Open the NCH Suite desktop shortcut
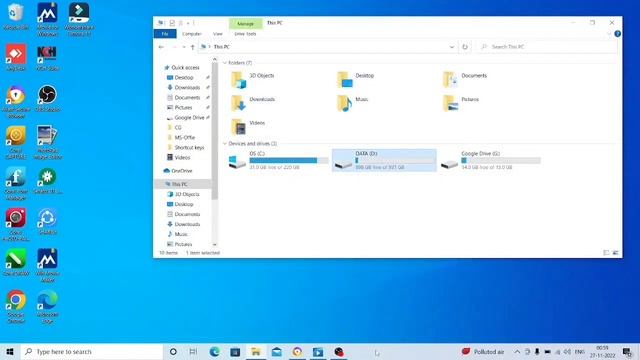 tap(47, 58)
